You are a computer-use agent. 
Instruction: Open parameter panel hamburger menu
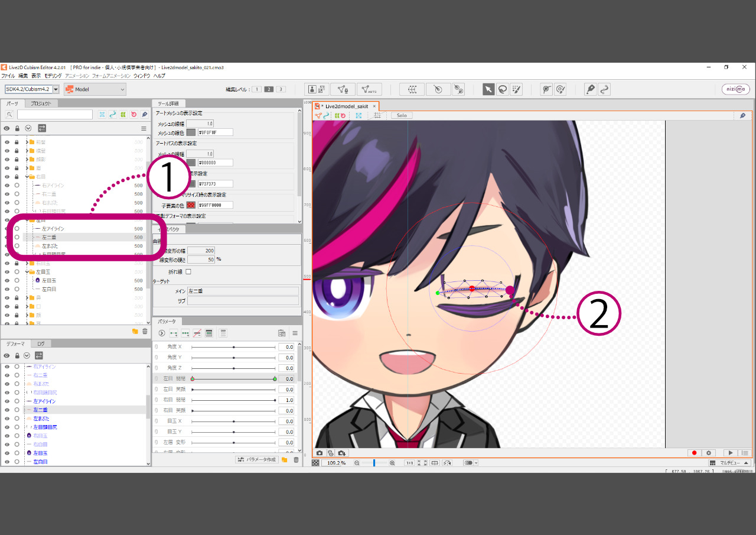click(x=295, y=333)
